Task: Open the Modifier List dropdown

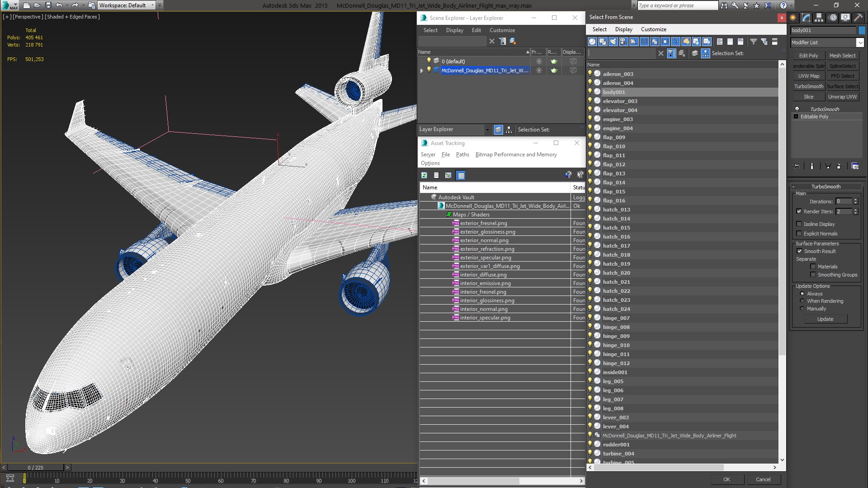Action: [859, 42]
